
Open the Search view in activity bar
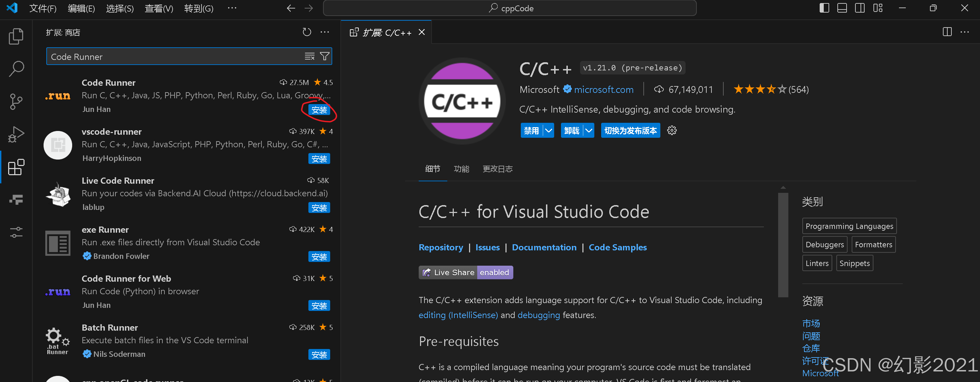(16, 69)
